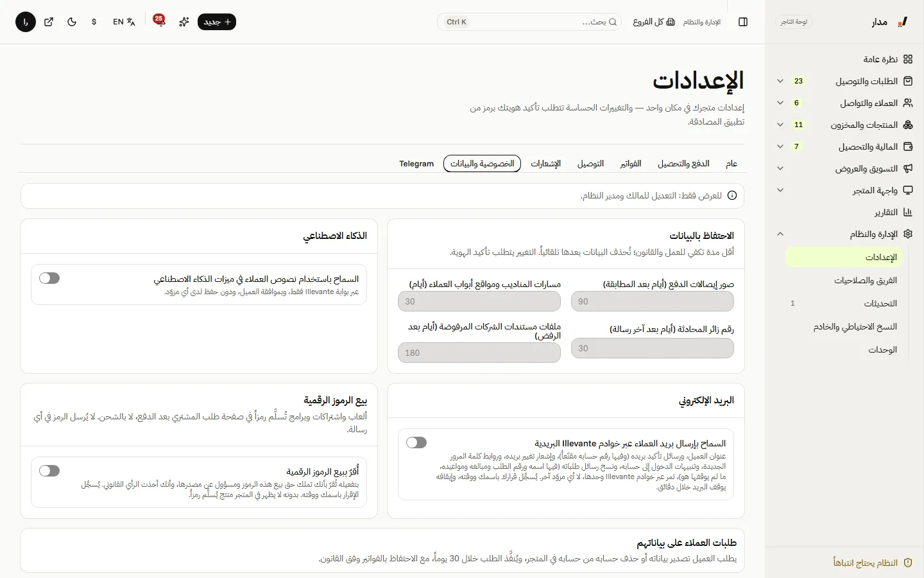Click the info icon in view-only notice
The image size is (924, 578).
pos(732,195)
